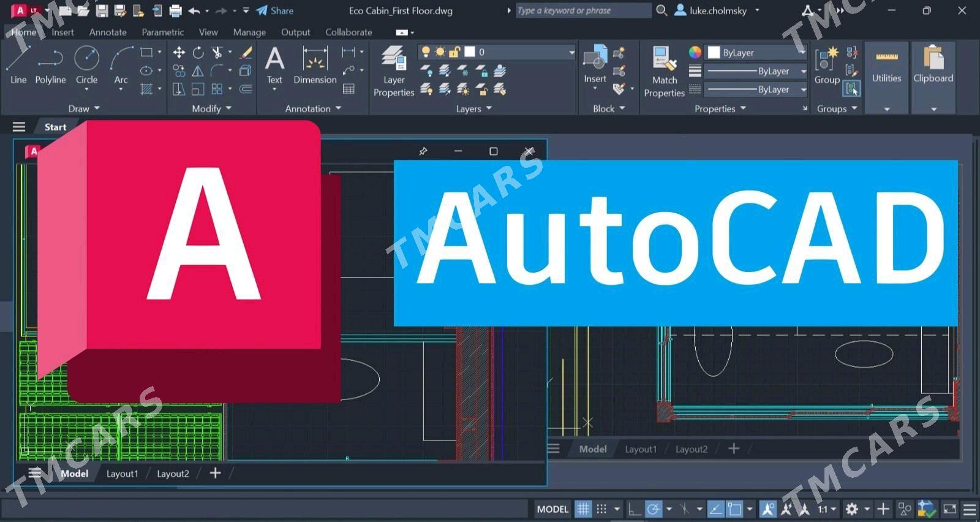Toggle polar tracking in status bar

(x=654, y=509)
